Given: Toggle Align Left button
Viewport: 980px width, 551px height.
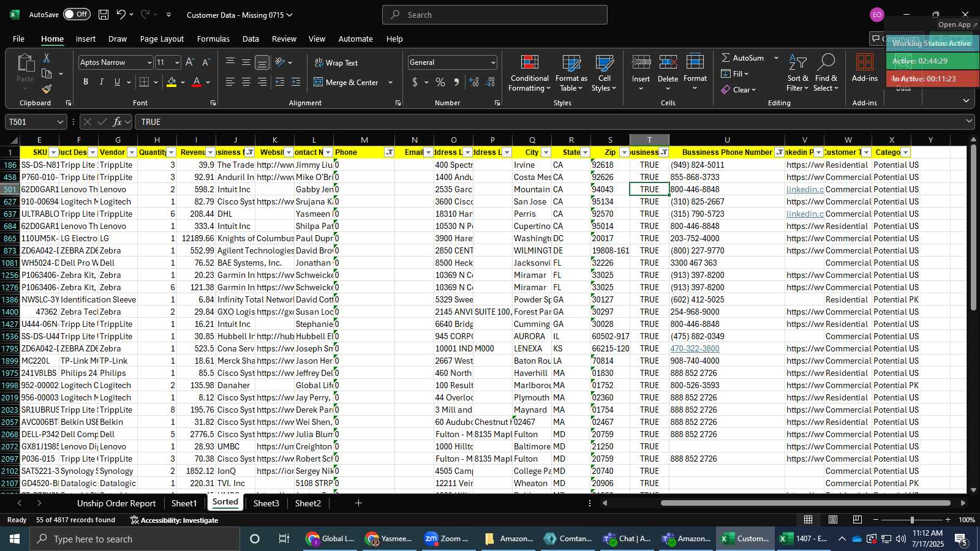Looking at the screenshot, I should [230, 82].
